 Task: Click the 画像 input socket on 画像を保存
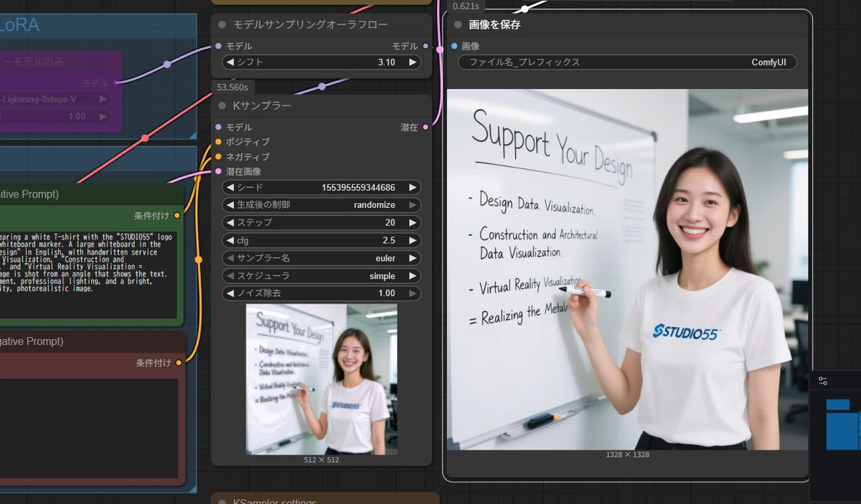pyautogui.click(x=454, y=46)
